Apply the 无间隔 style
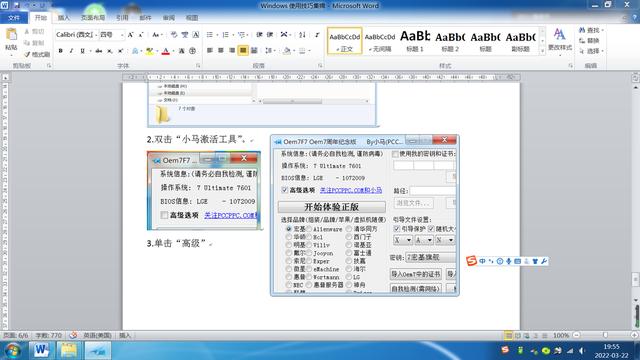Viewport: 640px width, 360px height. pos(380,40)
